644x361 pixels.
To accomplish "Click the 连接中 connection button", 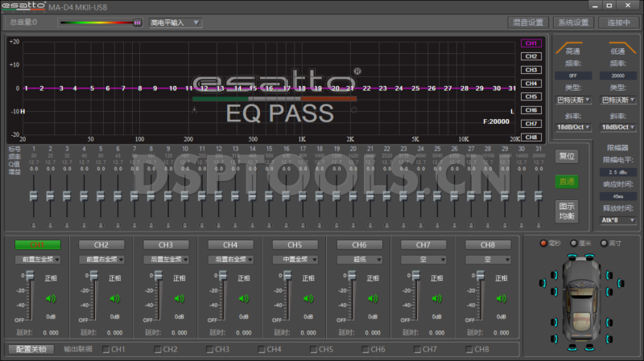I will coord(619,23).
